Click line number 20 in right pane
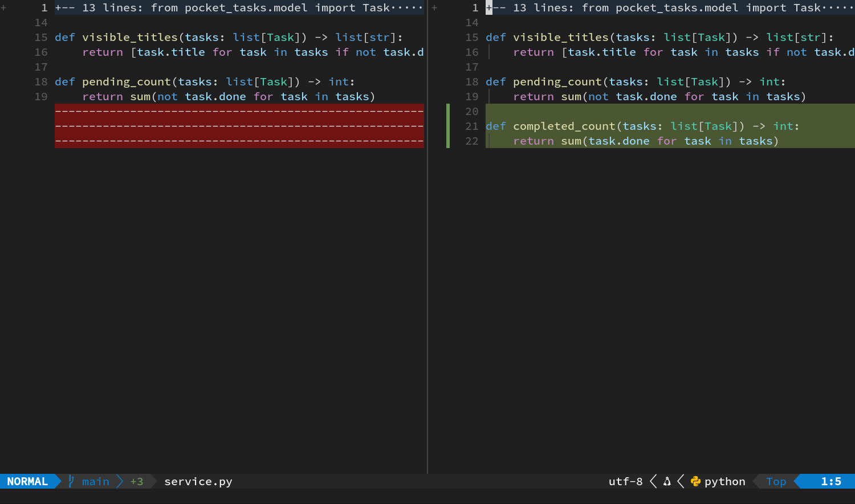 point(472,112)
